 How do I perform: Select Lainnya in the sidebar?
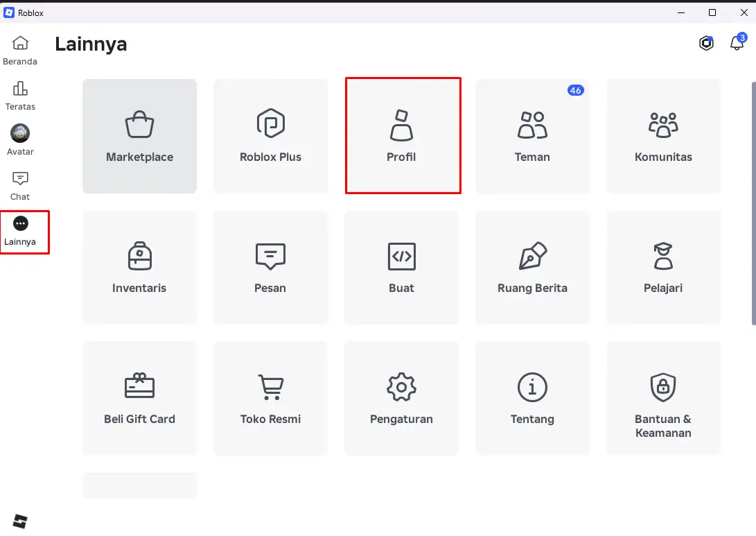point(20,231)
